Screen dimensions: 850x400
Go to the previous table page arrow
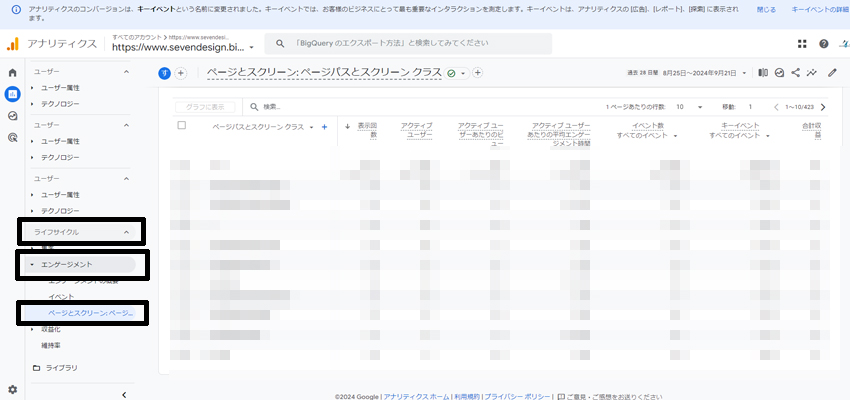776,107
